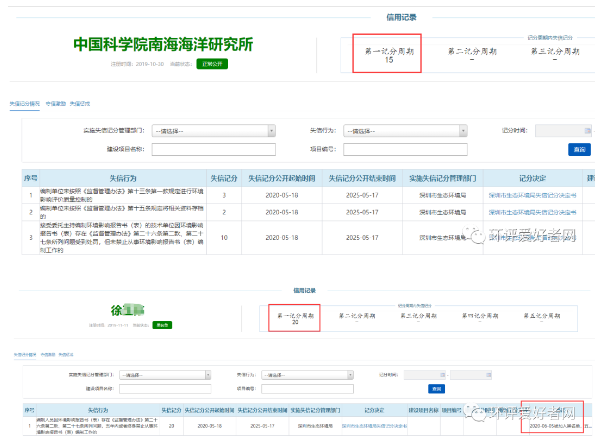Open 实施失信记分管理部门 dropdown in institute panel
The height and width of the screenshot is (448, 607).
(x=214, y=131)
